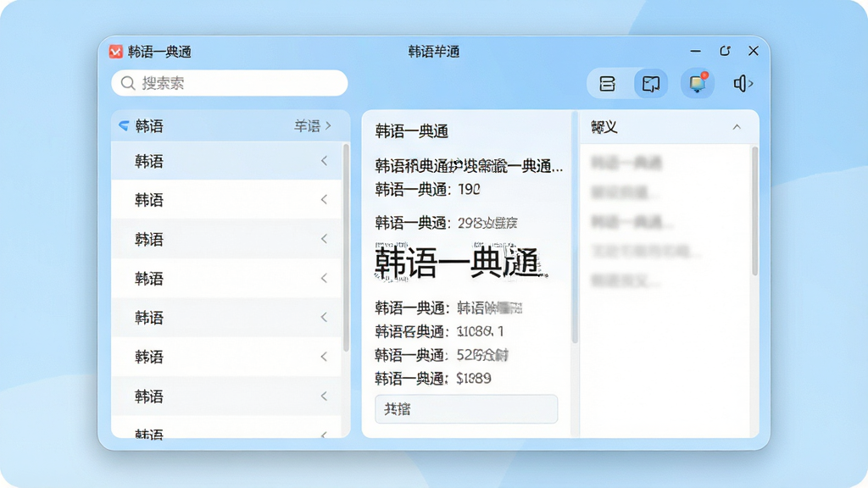Viewport: 868px width, 488px height.
Task: Click the red app logo in title bar
Action: [115, 52]
